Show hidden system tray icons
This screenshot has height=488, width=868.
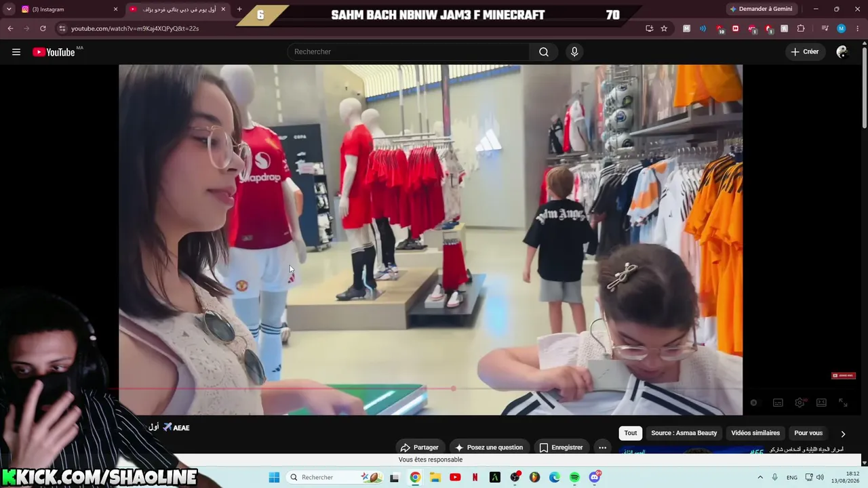tap(760, 477)
